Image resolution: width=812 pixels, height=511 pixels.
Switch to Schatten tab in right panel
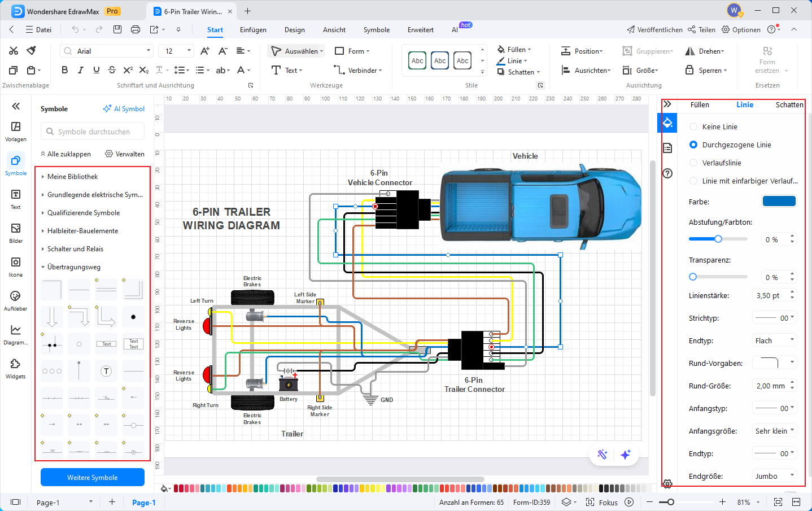tap(789, 104)
